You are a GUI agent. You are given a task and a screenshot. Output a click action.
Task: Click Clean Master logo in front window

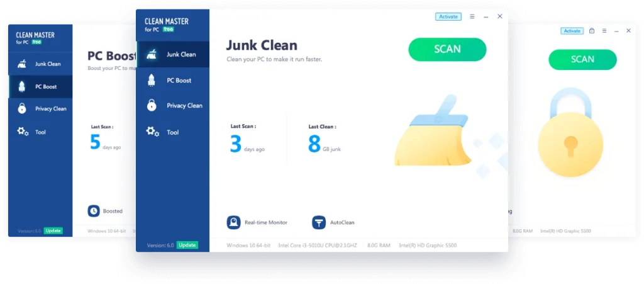pyautogui.click(x=166, y=25)
